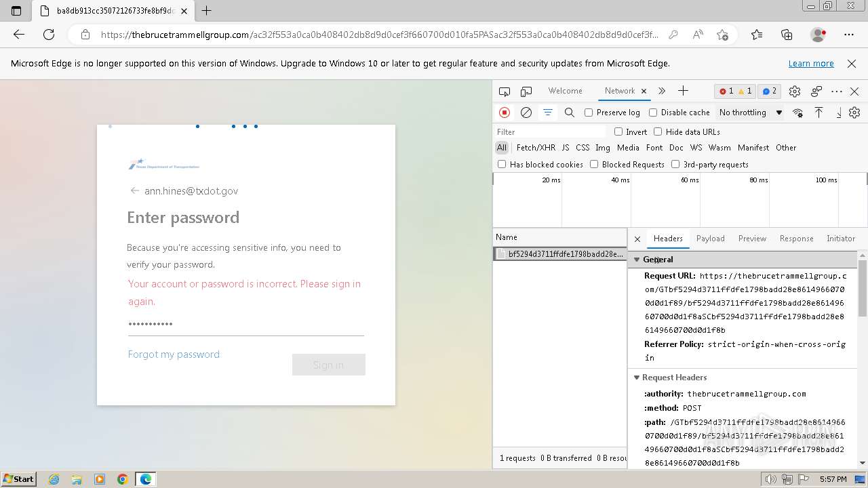Screen dimensions: 868x488
Task: Show errors and warnings issue counter
Action: pos(735,91)
